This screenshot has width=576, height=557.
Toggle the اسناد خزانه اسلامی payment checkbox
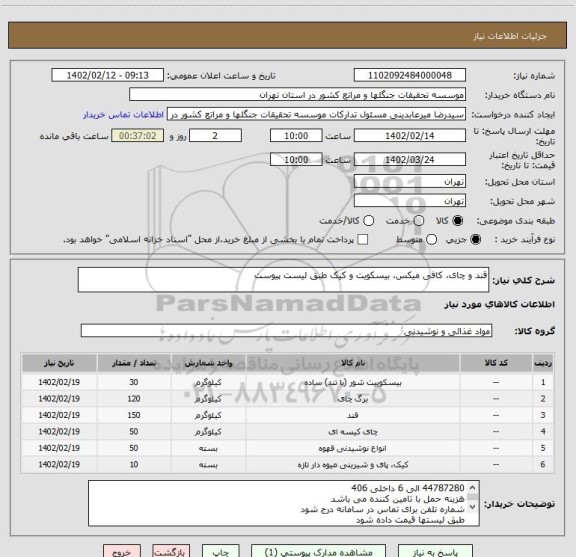tap(363, 240)
